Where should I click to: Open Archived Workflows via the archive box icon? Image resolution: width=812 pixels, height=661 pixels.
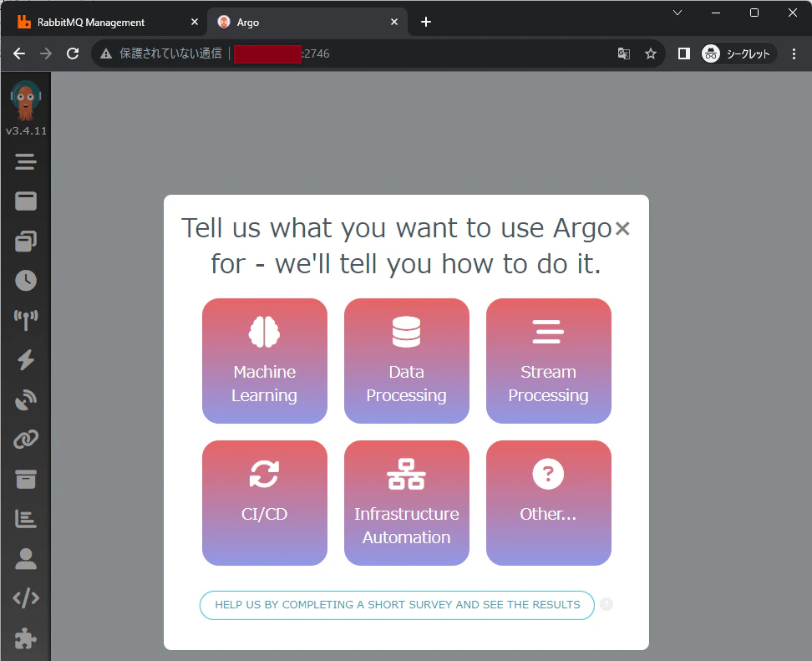(25, 479)
